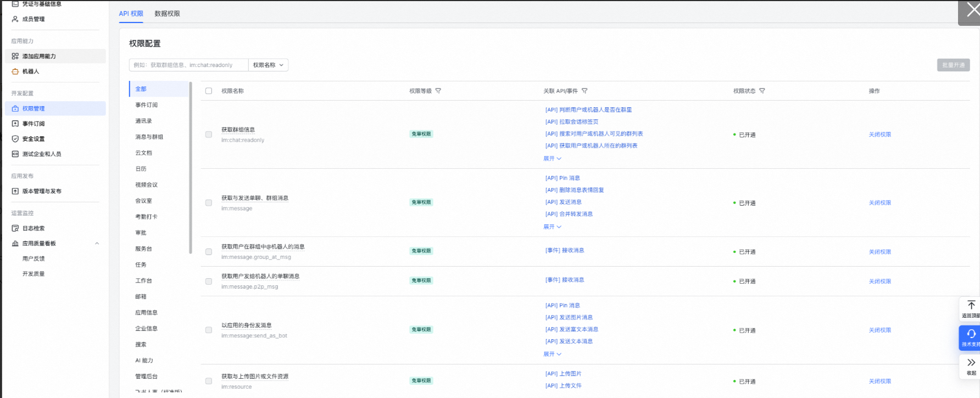Click the 安全设置 shield icon

point(15,139)
